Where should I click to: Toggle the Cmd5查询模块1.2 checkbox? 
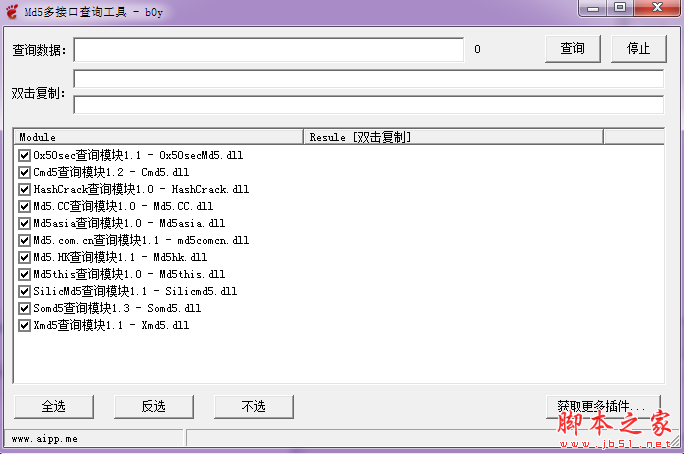pos(24,172)
